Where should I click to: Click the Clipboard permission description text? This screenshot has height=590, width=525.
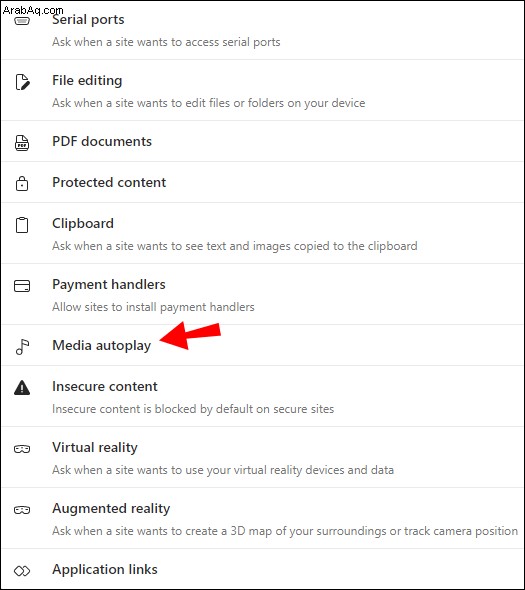[x=234, y=246]
